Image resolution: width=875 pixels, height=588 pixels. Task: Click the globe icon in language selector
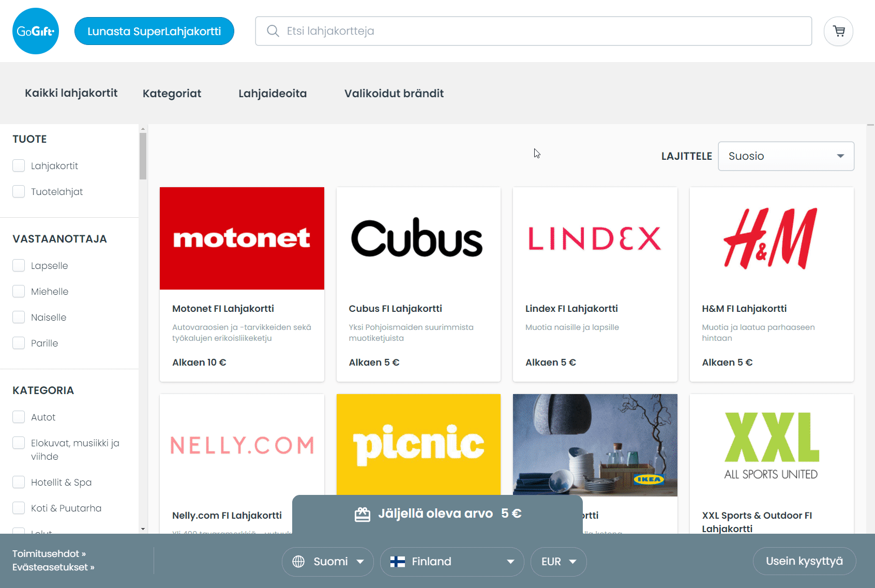(x=298, y=562)
